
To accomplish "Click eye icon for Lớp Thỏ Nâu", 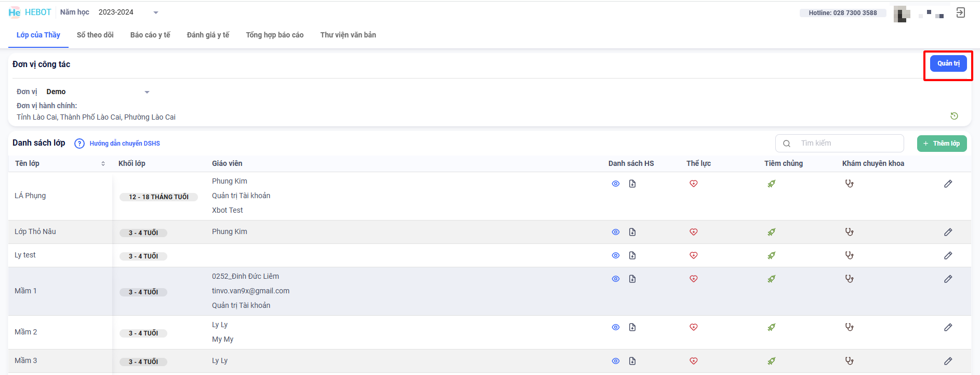I will click(616, 232).
